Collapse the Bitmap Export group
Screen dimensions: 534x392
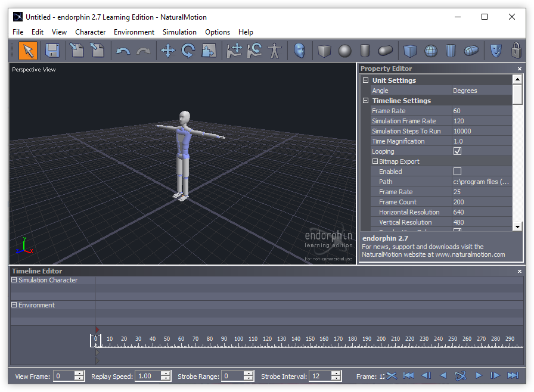point(375,161)
